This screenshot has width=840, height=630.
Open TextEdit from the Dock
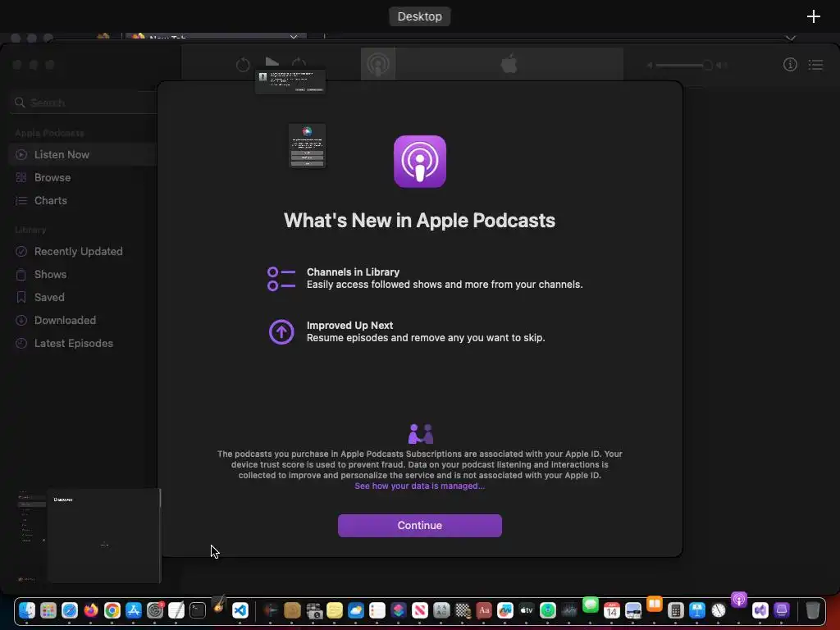click(x=176, y=610)
